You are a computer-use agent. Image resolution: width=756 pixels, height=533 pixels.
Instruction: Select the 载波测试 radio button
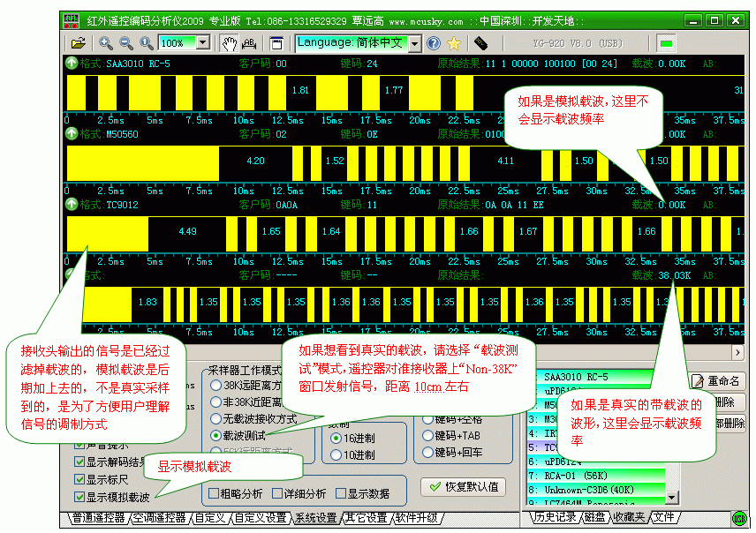point(216,436)
